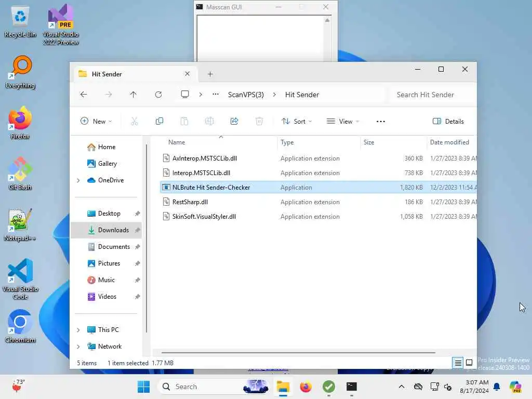This screenshot has width=532, height=399.
Task: Click the Forward navigation arrow
Action: (108, 95)
